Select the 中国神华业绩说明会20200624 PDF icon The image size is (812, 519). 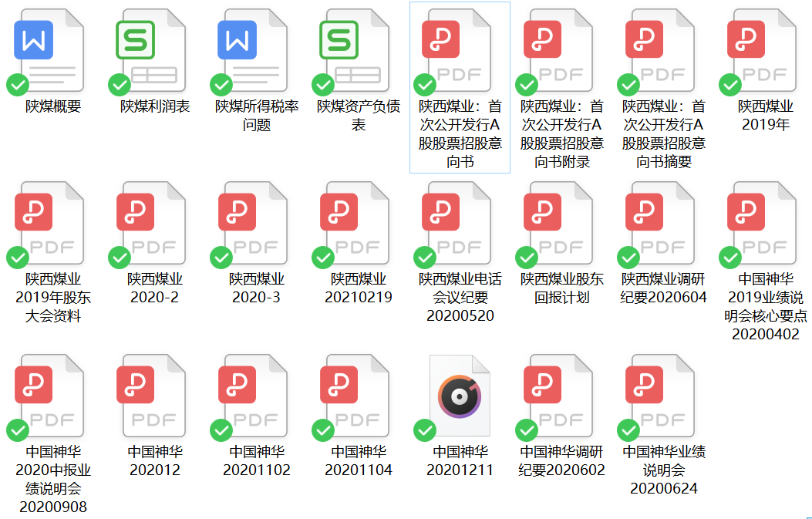[x=660, y=396]
